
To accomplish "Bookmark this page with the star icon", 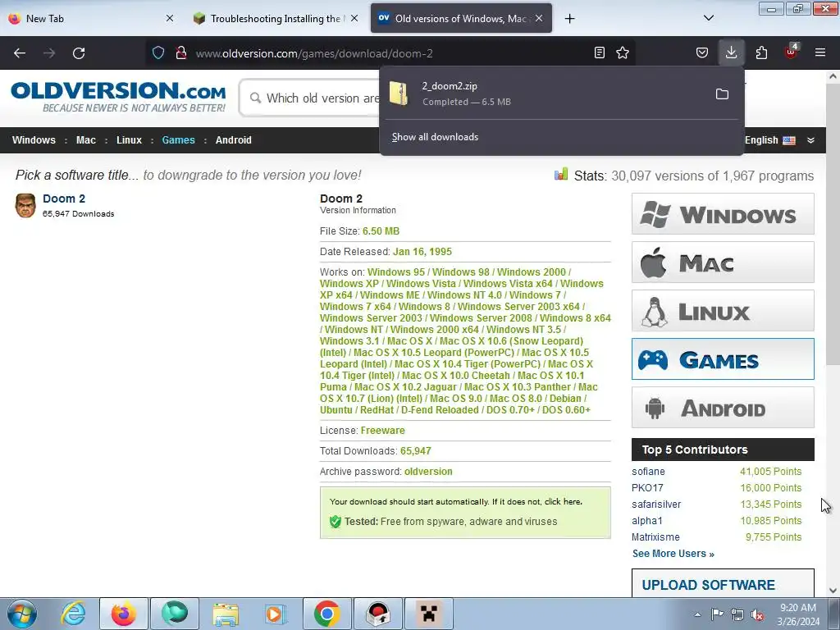I will (x=623, y=52).
